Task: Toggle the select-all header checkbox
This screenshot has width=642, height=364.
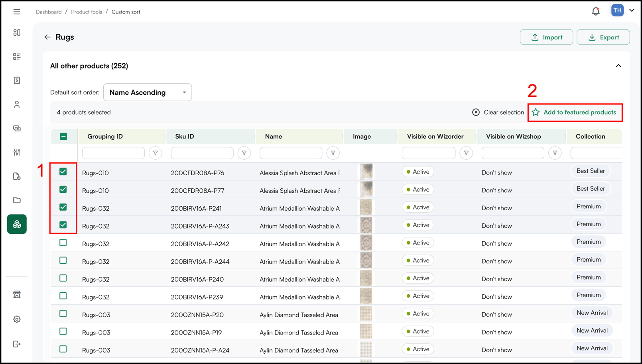Action: coord(63,136)
